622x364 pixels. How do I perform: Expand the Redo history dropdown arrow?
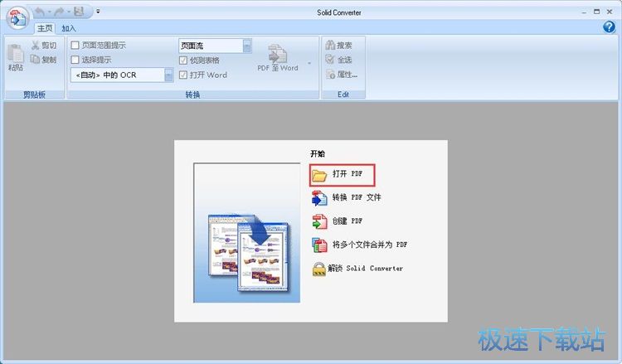[x=68, y=12]
